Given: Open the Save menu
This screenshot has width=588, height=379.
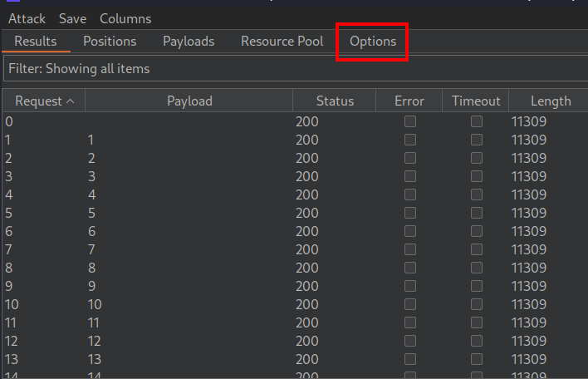Looking at the screenshot, I should (x=72, y=18).
